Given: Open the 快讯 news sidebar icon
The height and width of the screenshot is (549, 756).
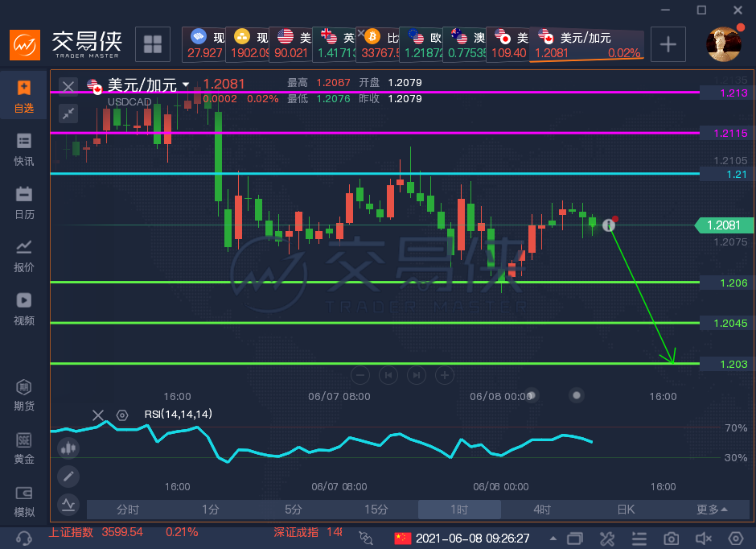Looking at the screenshot, I should [23, 150].
